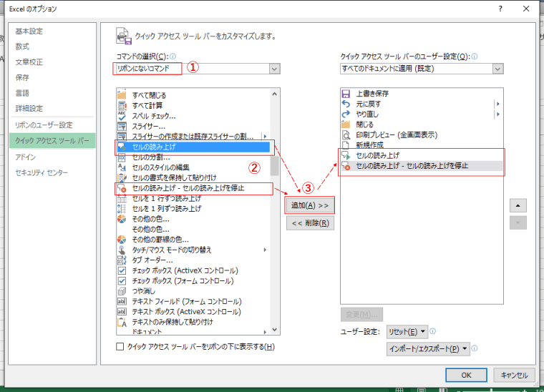This screenshot has height=392, width=544.
Task: Click the すべて計算 calculator icon
Action: click(x=122, y=105)
